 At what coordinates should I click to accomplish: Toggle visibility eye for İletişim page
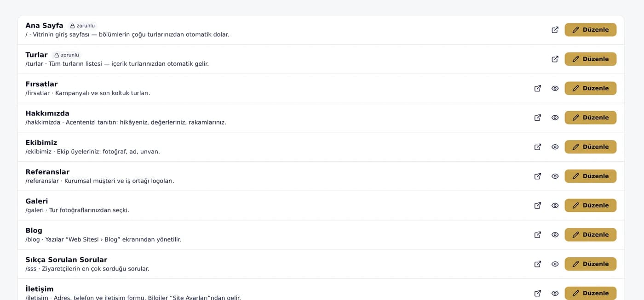tap(555, 293)
